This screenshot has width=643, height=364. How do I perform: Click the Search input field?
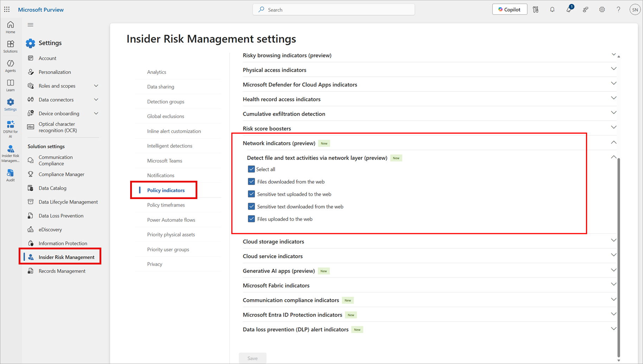[x=334, y=9]
